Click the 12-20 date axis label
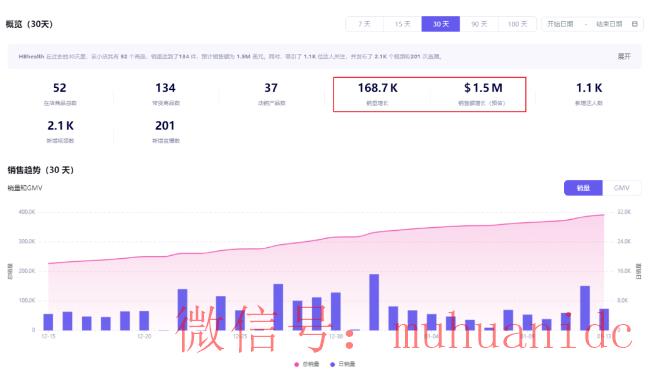Viewport: 648px width, 369px height. (144, 336)
